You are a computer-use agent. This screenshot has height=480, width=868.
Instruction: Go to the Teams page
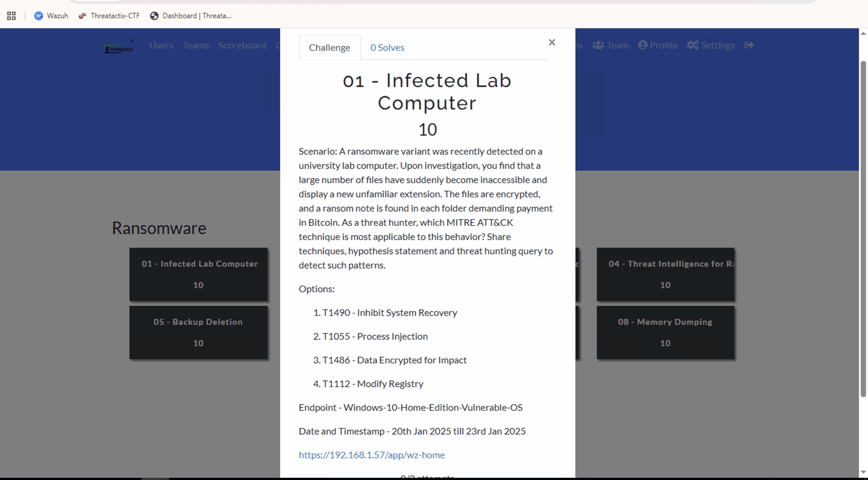[x=196, y=45]
